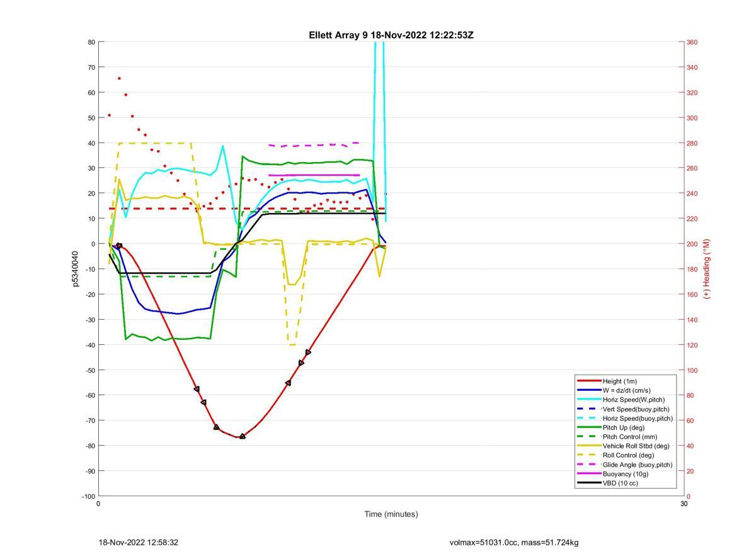Click the "Horiz Speed(W,pitch)" legend label
Viewport: 756px width, 558px height.
pyautogui.click(x=633, y=400)
